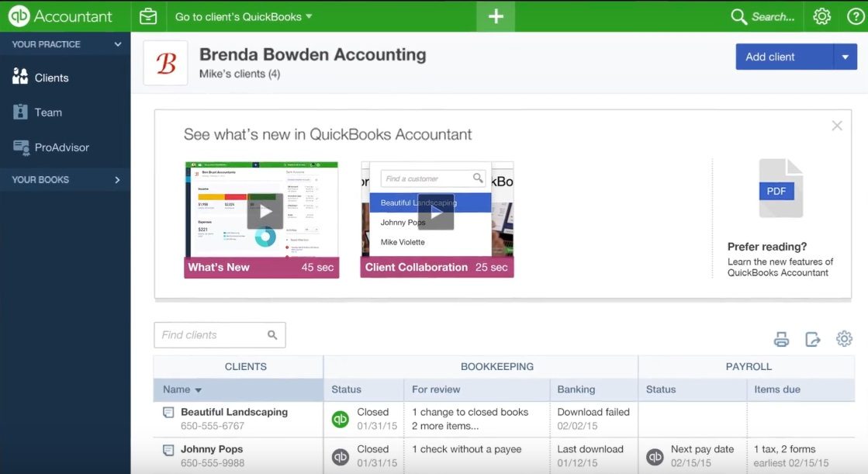Open the email inbox icon in the header
Viewport: 868px width, 474px height.
coord(147,16)
